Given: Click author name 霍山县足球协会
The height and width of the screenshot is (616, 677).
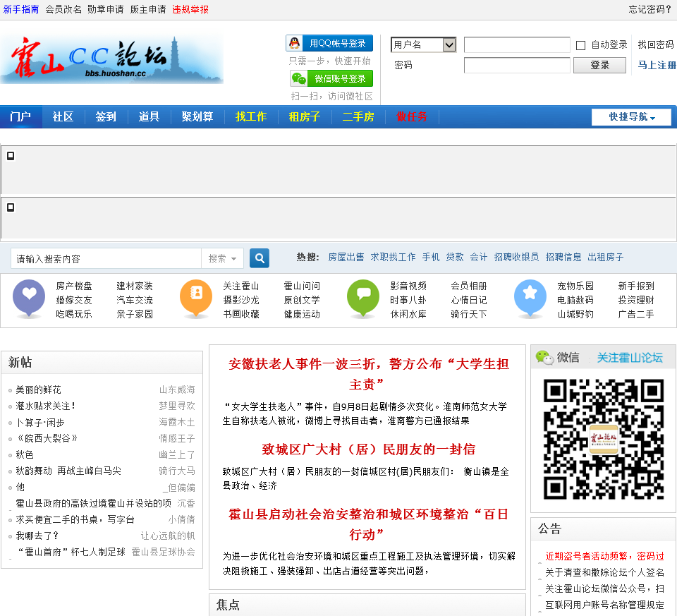Looking at the screenshot, I should click(x=163, y=552).
